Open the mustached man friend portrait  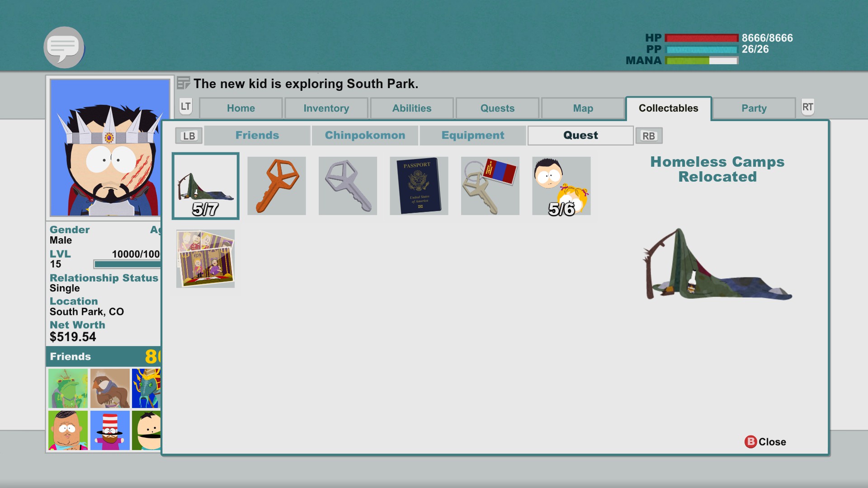(x=146, y=430)
